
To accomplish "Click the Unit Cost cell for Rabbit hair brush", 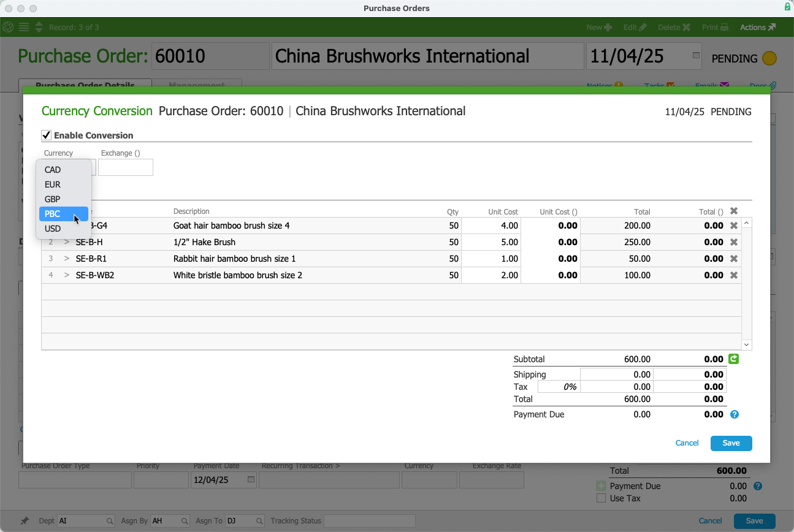I will 491,259.
